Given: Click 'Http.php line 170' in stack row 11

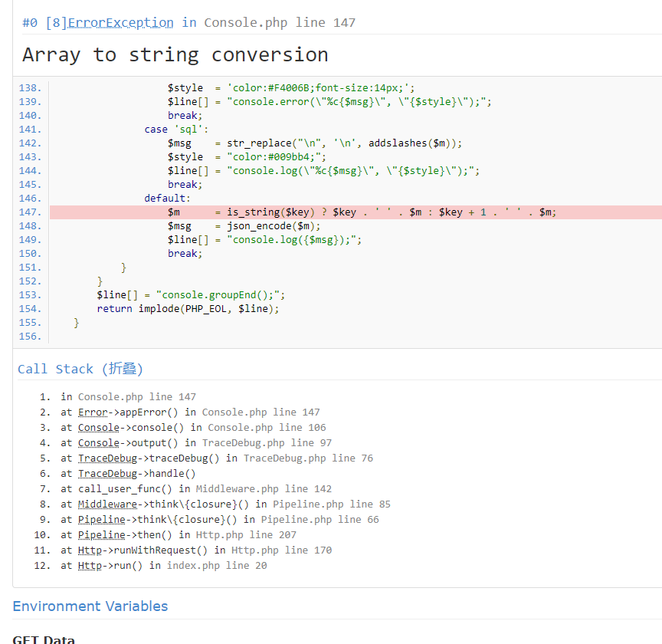Looking at the screenshot, I should pyautogui.click(x=282, y=550).
